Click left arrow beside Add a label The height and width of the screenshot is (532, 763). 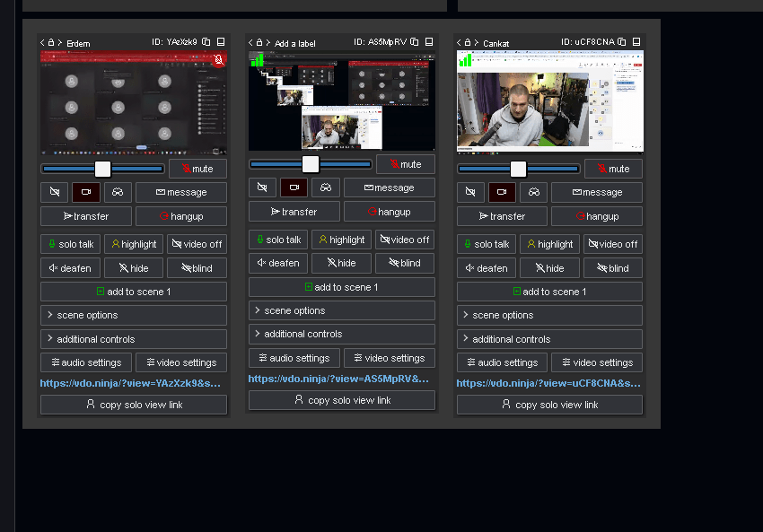[x=250, y=43]
